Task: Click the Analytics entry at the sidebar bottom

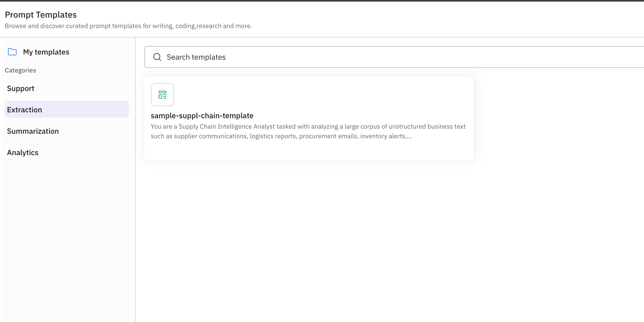Action: click(23, 152)
